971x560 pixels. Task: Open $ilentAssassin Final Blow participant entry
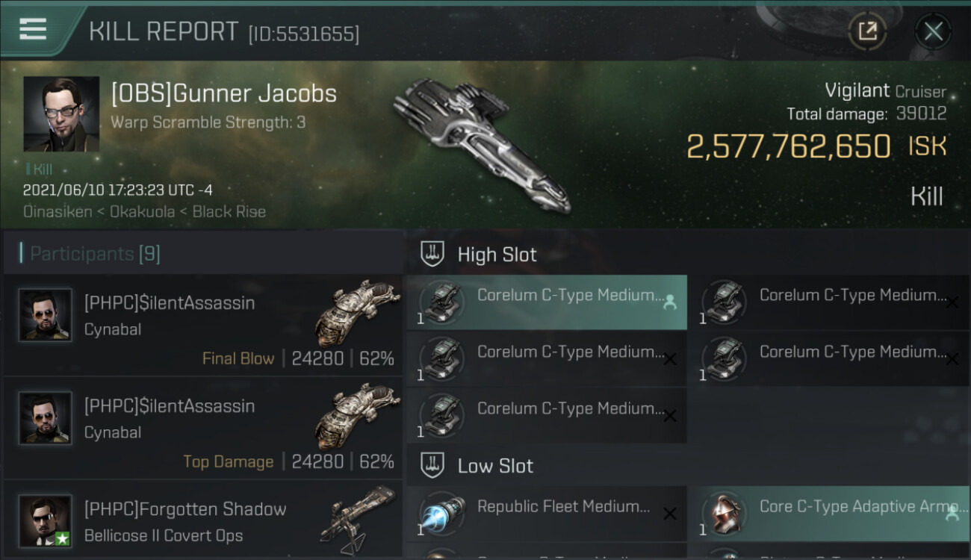point(203,325)
